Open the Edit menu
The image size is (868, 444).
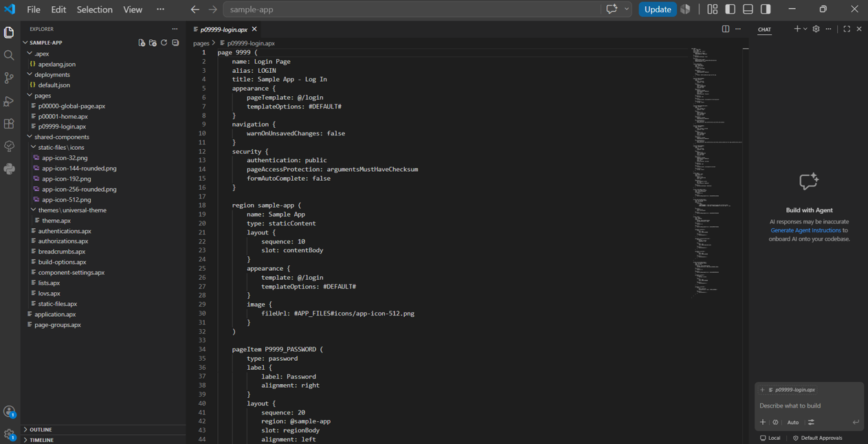click(58, 10)
